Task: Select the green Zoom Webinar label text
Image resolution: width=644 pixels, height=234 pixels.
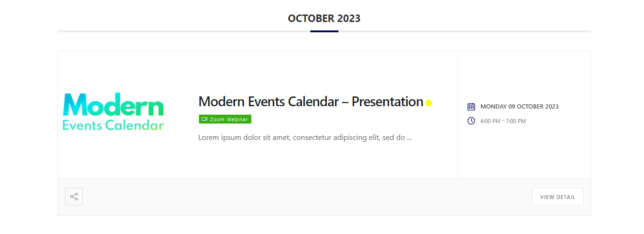Action: pyautogui.click(x=229, y=119)
